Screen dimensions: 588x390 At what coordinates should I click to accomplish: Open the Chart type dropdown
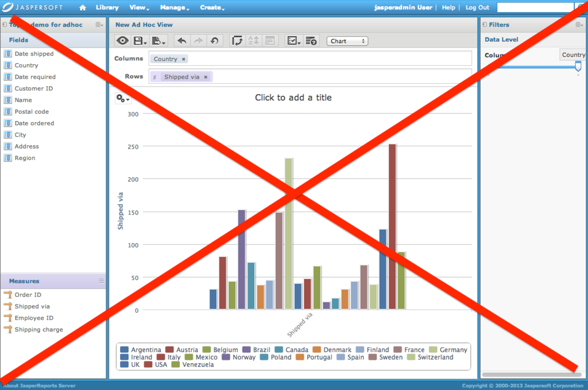(x=347, y=41)
